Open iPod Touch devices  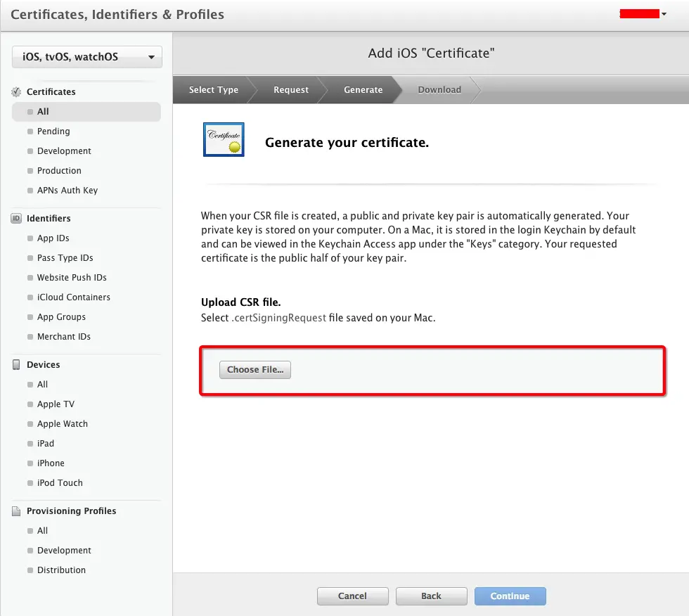(x=60, y=483)
